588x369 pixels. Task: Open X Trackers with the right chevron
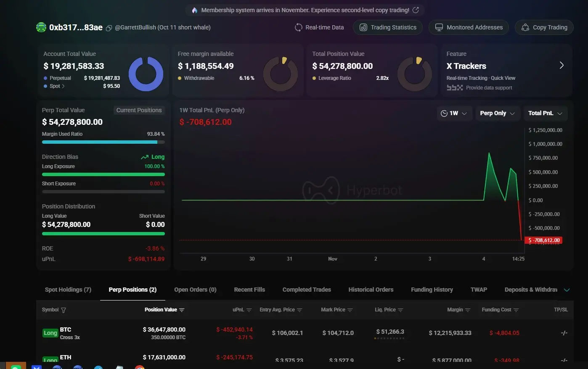pyautogui.click(x=562, y=66)
